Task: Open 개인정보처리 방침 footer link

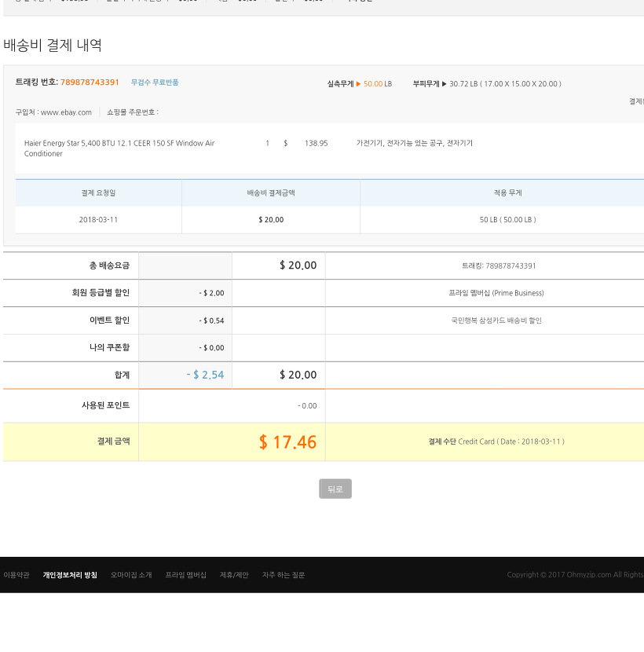Action: [70, 575]
